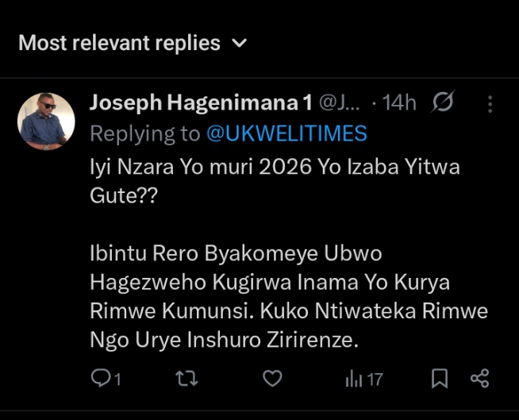Open the @UKWELITIMES profile link
This screenshot has height=420, width=519.
point(286,133)
